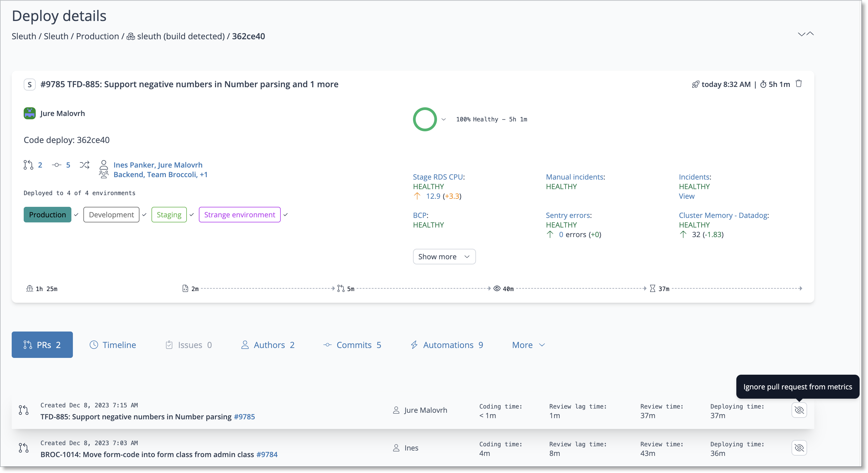This screenshot has width=868, height=473.
Task: Switch to the Timeline tab
Action: click(112, 345)
